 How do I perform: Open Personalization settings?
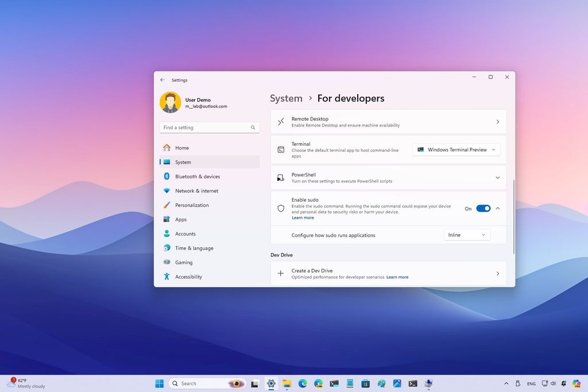click(192, 205)
